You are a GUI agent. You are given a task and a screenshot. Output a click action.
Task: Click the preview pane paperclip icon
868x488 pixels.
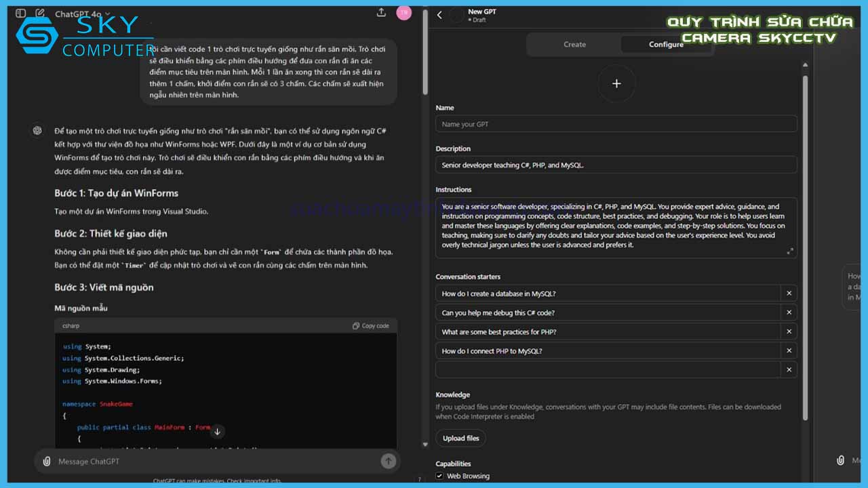coord(840,460)
